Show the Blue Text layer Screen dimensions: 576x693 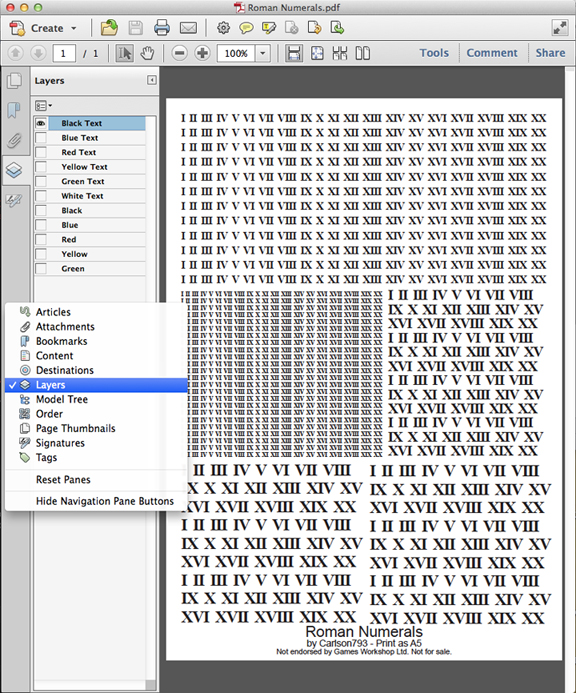click(x=41, y=138)
